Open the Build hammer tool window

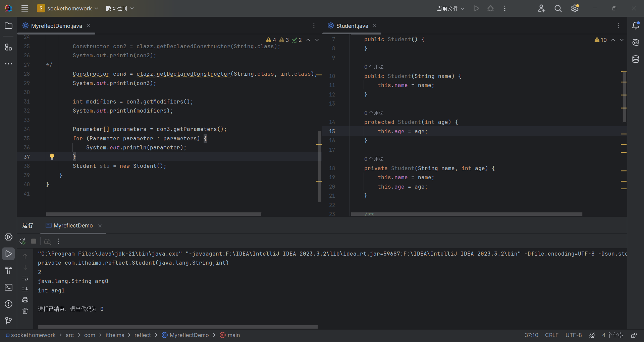point(8,271)
